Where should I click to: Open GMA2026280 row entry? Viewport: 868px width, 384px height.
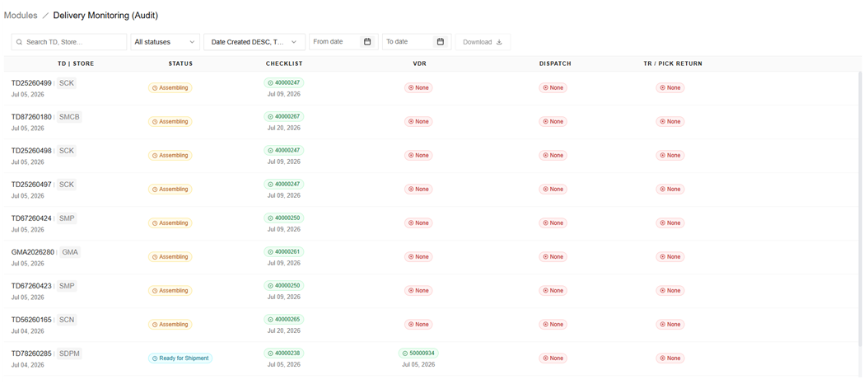33,252
